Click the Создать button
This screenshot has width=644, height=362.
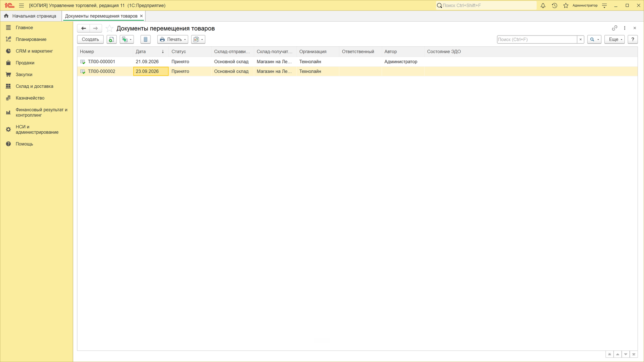tap(90, 39)
